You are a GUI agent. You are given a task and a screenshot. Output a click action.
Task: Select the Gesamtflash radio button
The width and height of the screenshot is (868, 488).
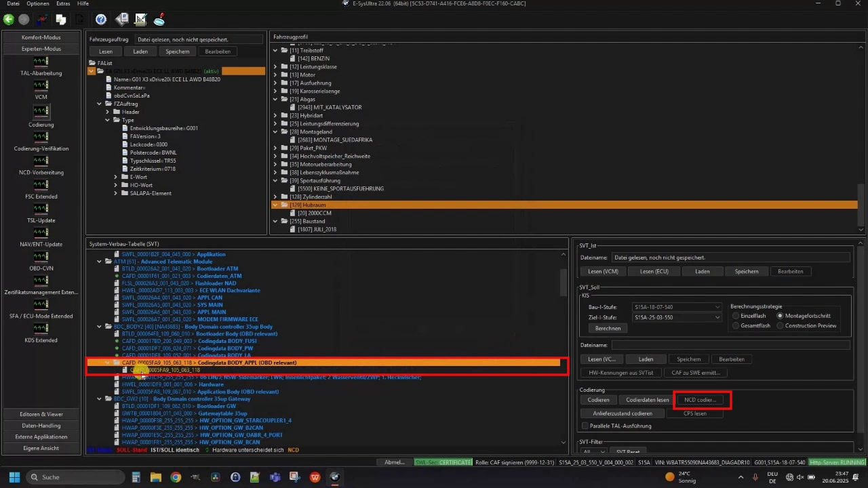point(736,326)
